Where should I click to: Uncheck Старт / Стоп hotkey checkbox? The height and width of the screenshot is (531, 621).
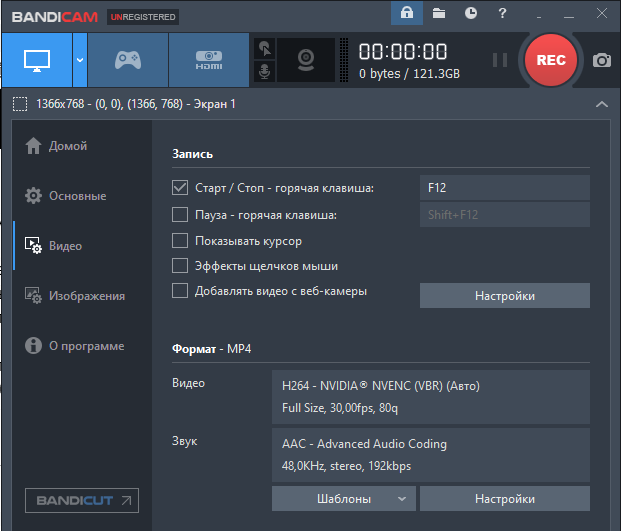tap(180, 187)
